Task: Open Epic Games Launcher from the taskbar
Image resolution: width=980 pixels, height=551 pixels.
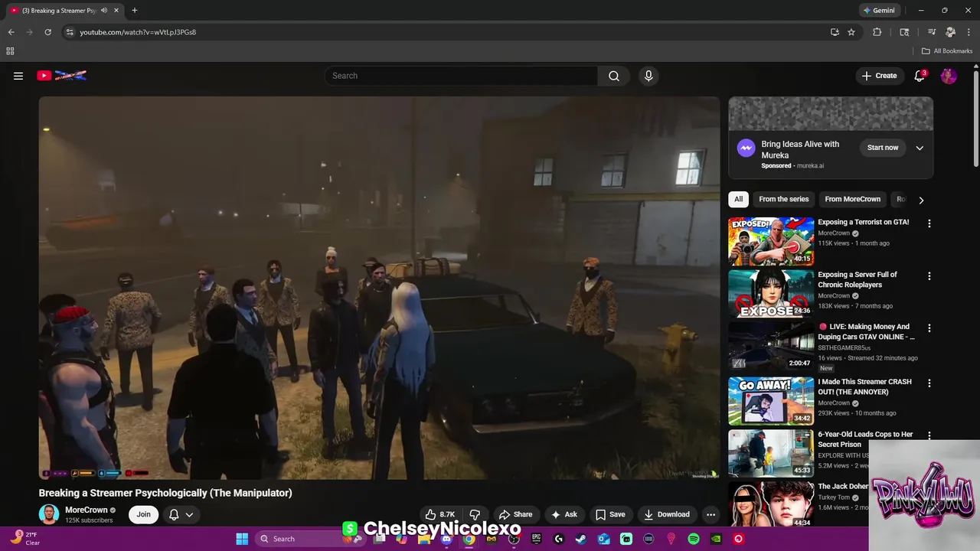Action: click(x=536, y=539)
